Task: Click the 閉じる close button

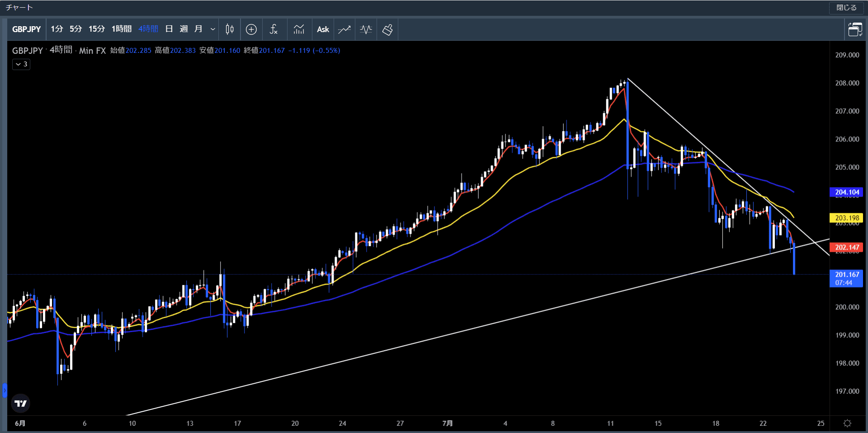Action: coord(846,8)
